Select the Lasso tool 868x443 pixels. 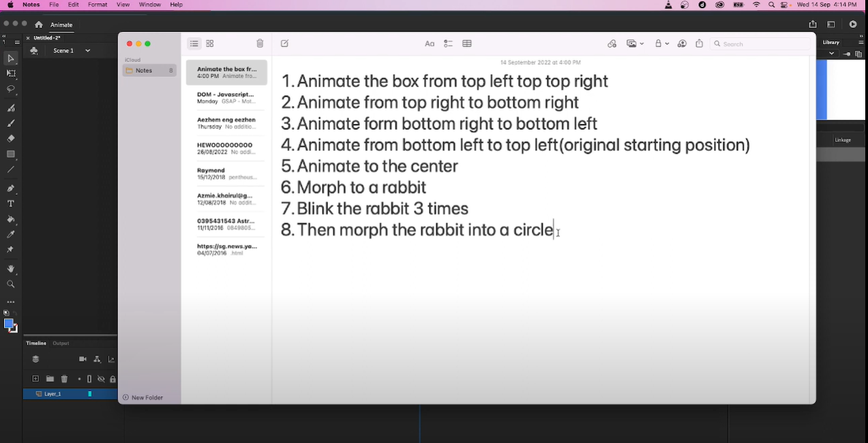coord(11,89)
